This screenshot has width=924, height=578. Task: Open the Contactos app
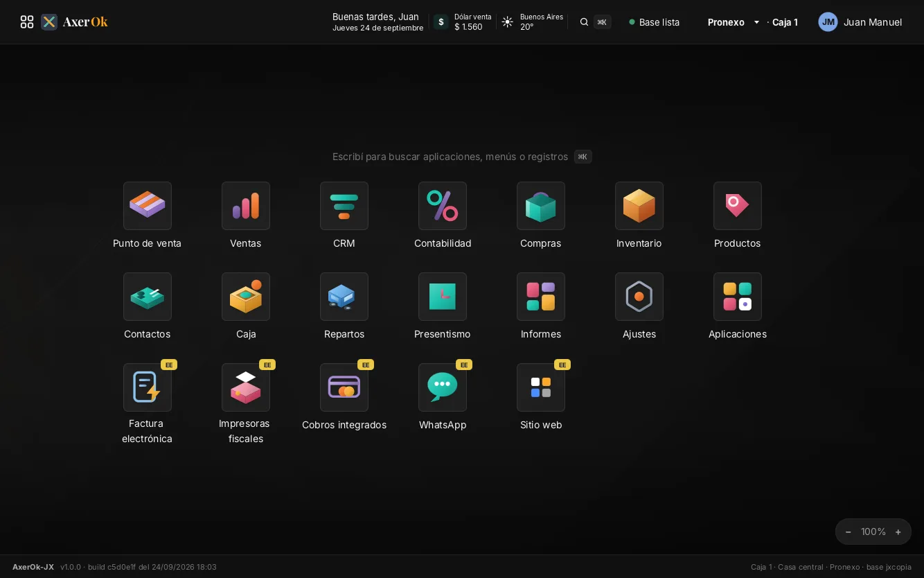(x=148, y=297)
